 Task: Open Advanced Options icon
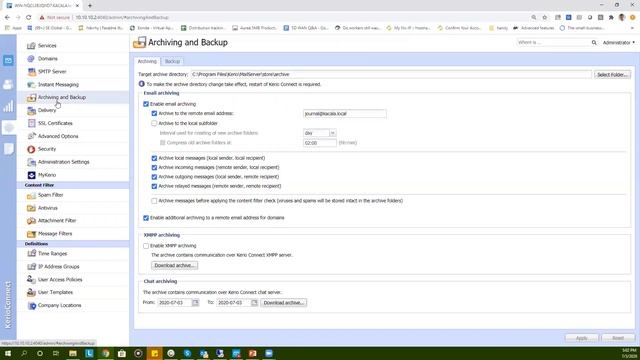31,136
